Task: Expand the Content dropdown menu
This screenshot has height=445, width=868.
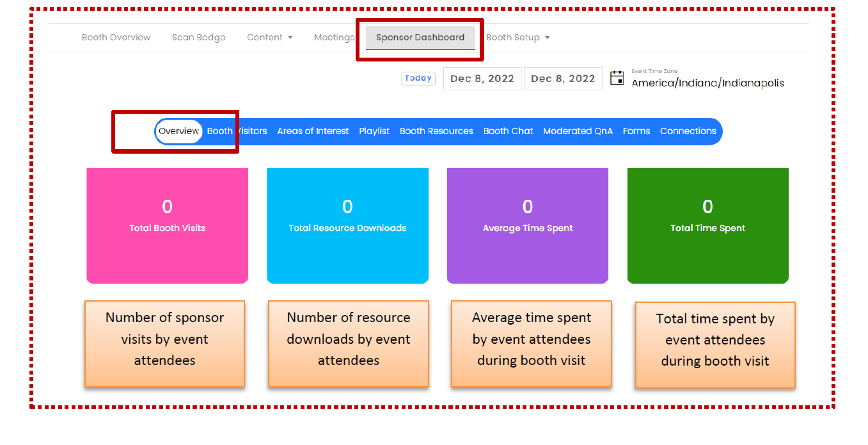Action: click(x=269, y=38)
